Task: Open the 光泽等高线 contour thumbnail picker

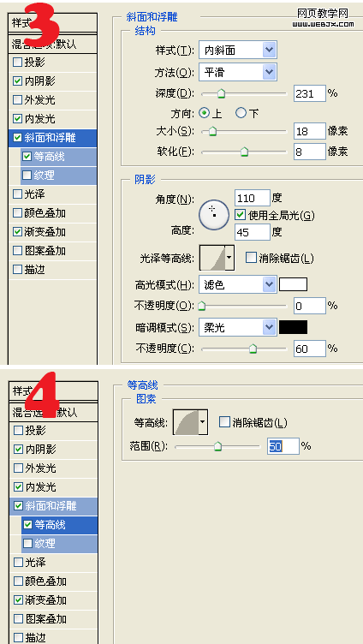Action: point(211,258)
